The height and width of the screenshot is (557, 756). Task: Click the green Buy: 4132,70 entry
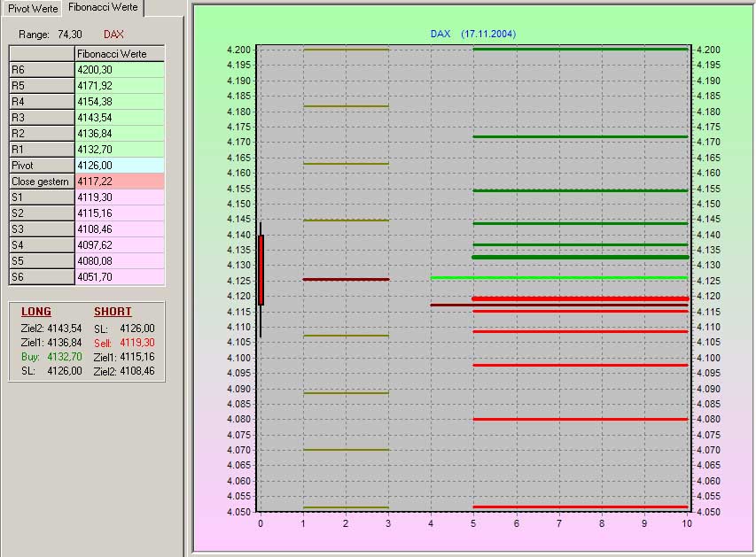coord(51,357)
